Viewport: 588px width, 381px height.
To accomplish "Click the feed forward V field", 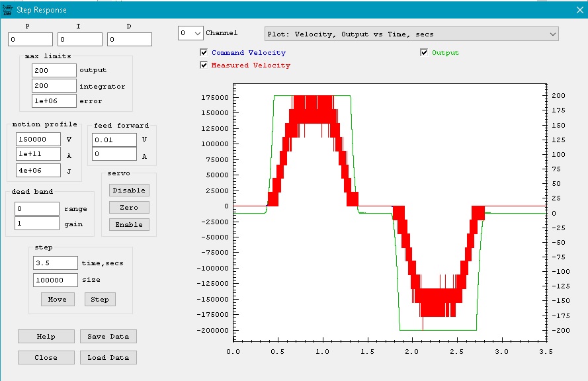I will (114, 140).
